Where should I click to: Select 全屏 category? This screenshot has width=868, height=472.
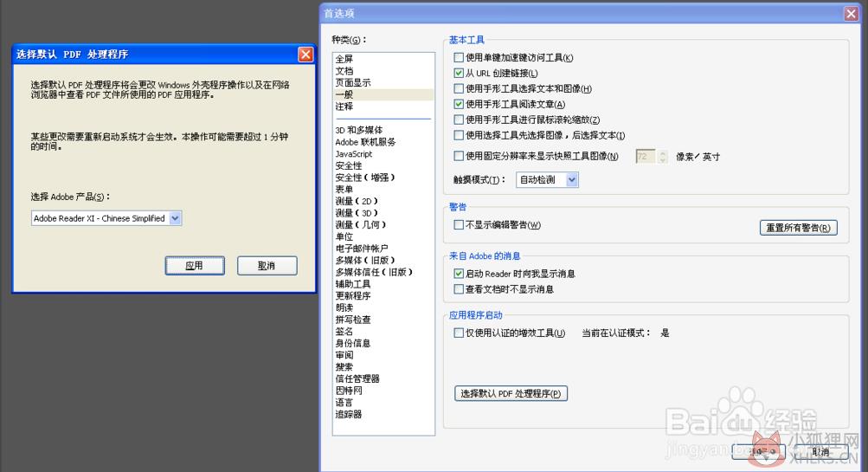point(344,59)
